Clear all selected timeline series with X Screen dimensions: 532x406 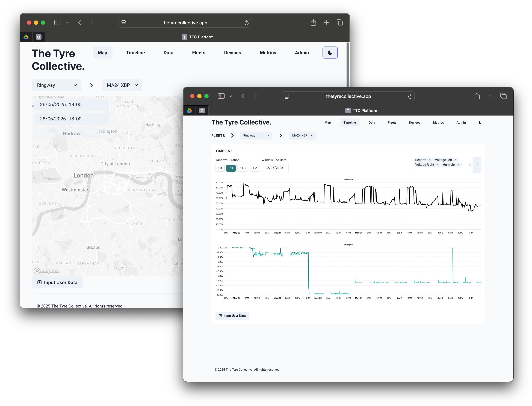(x=469, y=165)
